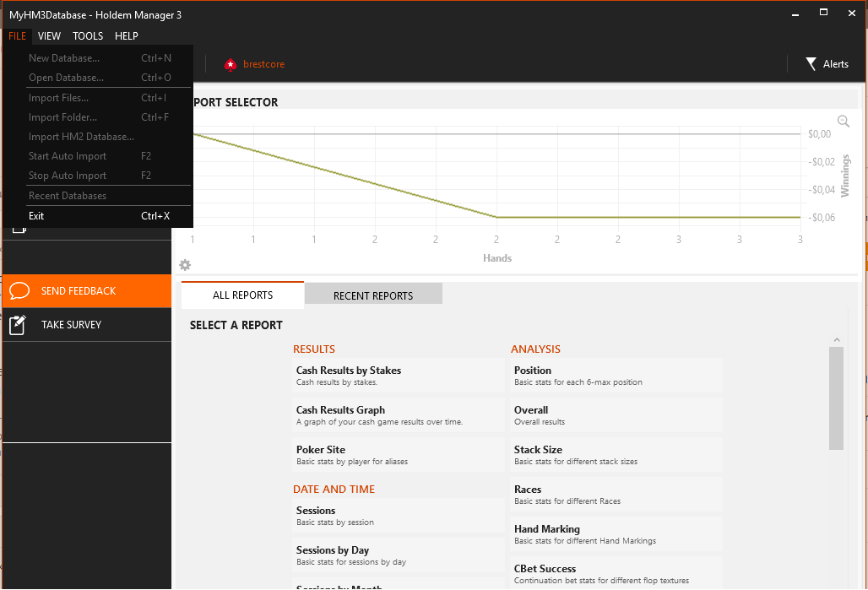The image size is (868, 590).
Task: Maximize the Holdem Manager window
Action: pos(824,13)
